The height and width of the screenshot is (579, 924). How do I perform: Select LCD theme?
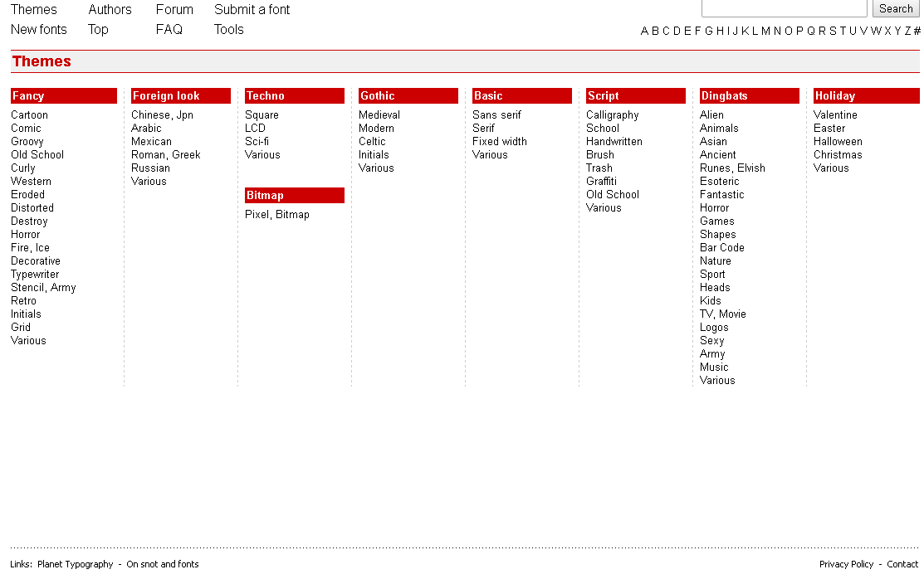pos(255,129)
